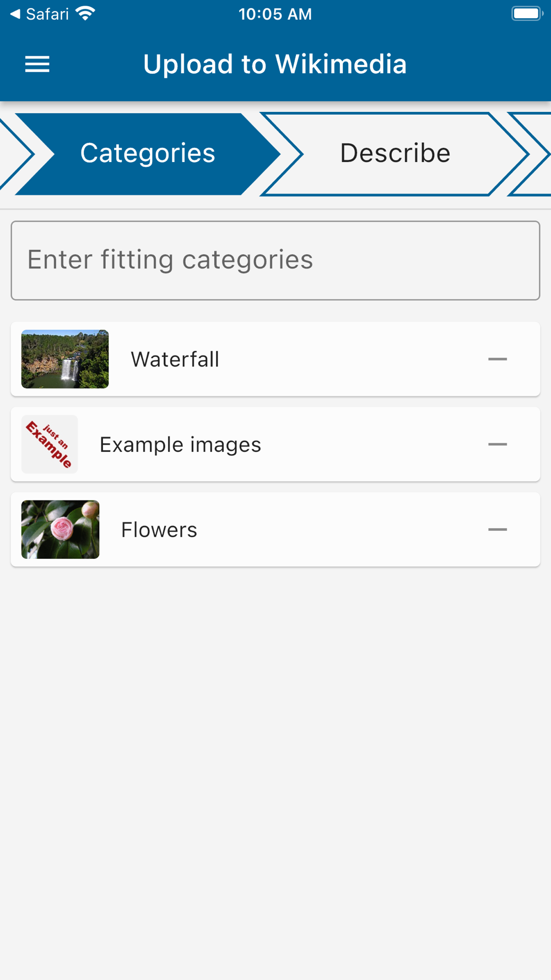Viewport: 551px width, 980px height.
Task: Tap the Upload to Wikimedia title
Action: [274, 64]
